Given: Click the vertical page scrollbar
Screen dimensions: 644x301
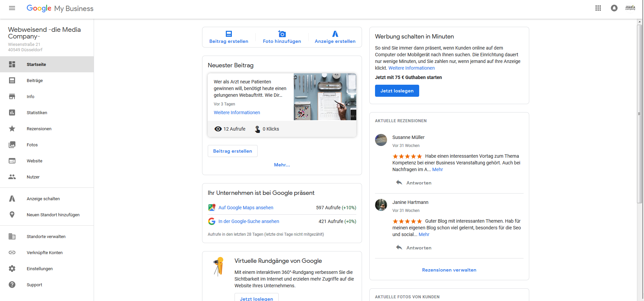Looking at the screenshot, I should point(640,114).
